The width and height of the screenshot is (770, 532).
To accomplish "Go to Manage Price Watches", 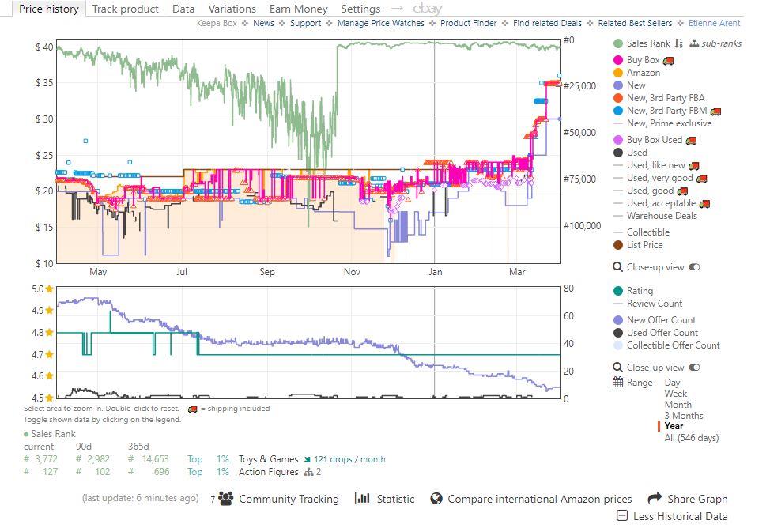I will coord(380,23).
